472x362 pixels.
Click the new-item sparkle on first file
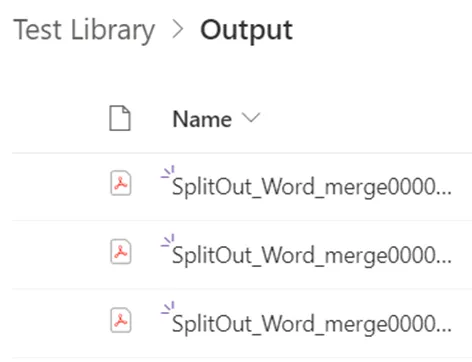pos(168,172)
